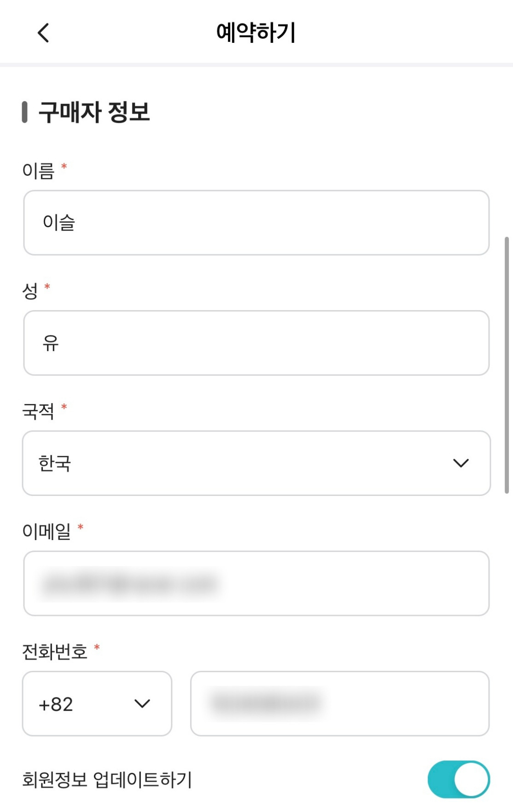Screen dimensions: 513x812
Task: Click the chevron beside +82
Action: pos(142,703)
